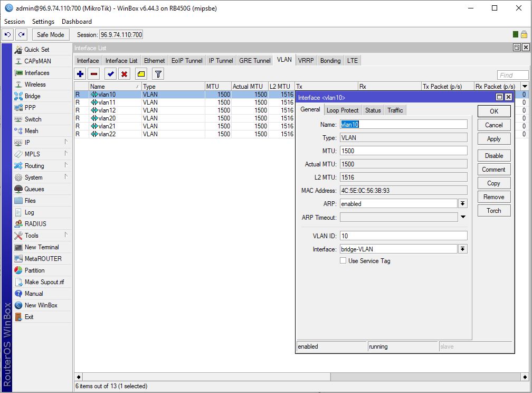
Task: Open the Dashboard menu
Action: pyautogui.click(x=77, y=22)
